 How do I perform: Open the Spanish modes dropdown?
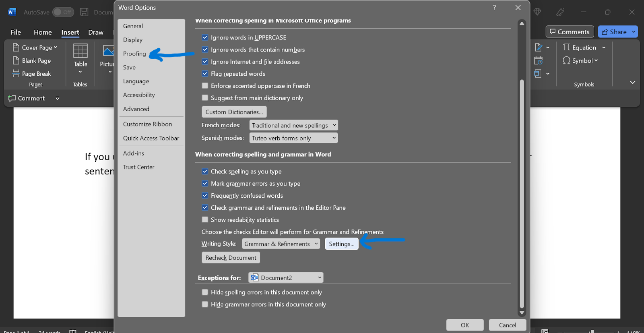(x=293, y=138)
